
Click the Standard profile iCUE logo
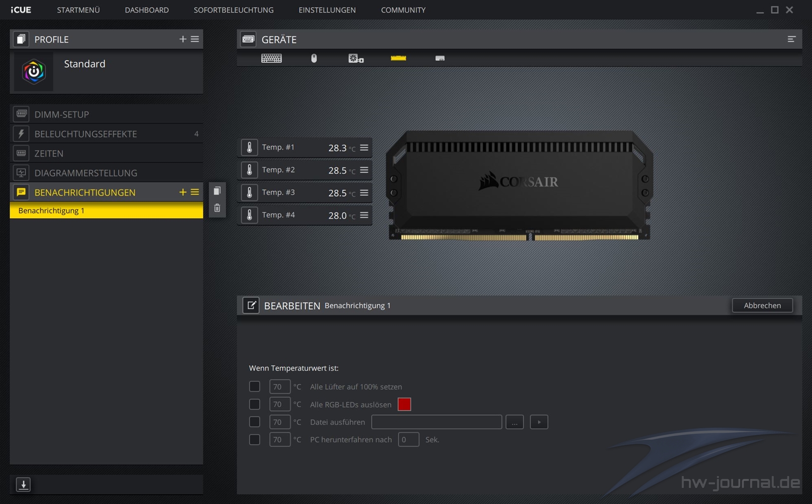coord(33,72)
